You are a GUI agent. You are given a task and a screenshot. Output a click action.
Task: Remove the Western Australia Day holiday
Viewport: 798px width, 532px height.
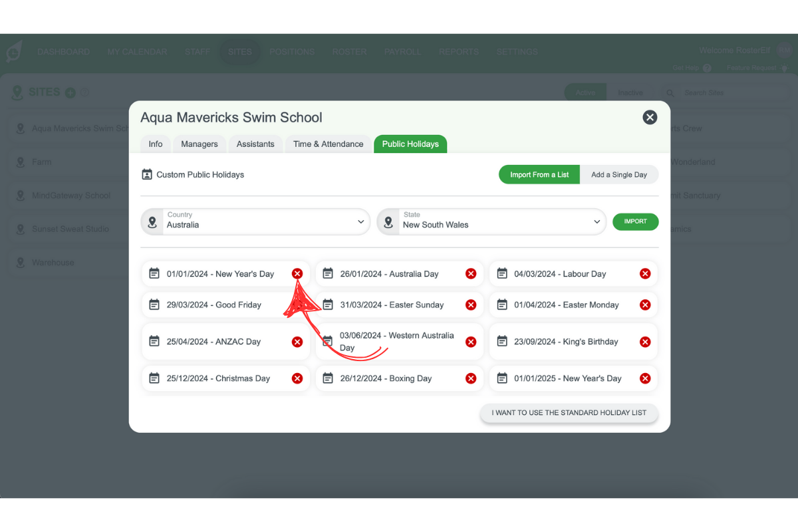coord(471,342)
